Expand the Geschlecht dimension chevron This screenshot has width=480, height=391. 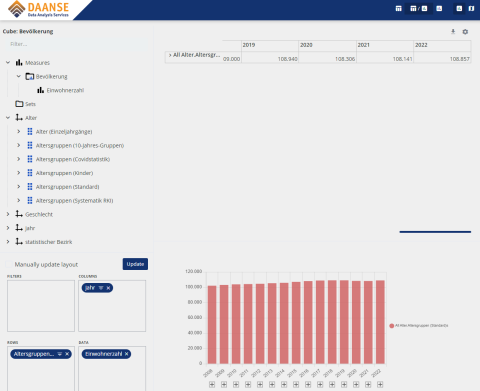click(x=8, y=214)
